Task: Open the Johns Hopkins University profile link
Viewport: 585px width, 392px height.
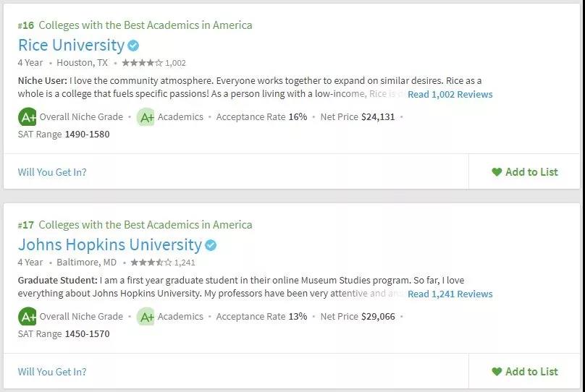Action: [x=110, y=244]
